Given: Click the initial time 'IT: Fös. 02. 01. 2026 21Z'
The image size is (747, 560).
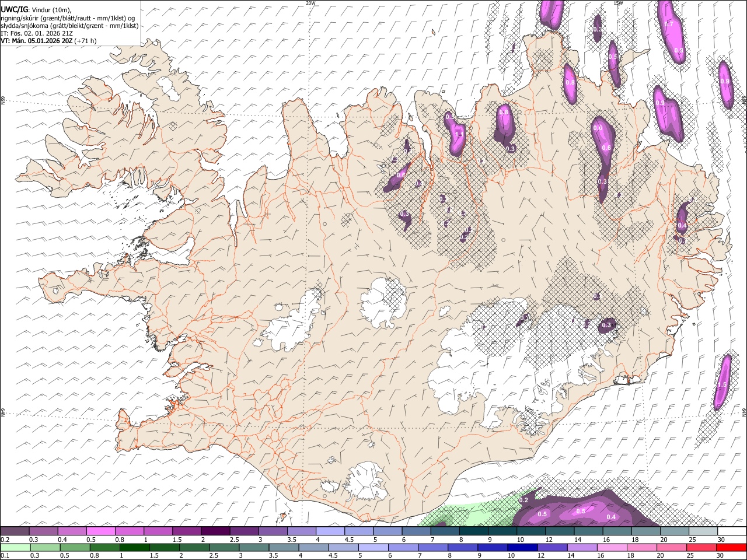Looking at the screenshot, I should (37, 33).
